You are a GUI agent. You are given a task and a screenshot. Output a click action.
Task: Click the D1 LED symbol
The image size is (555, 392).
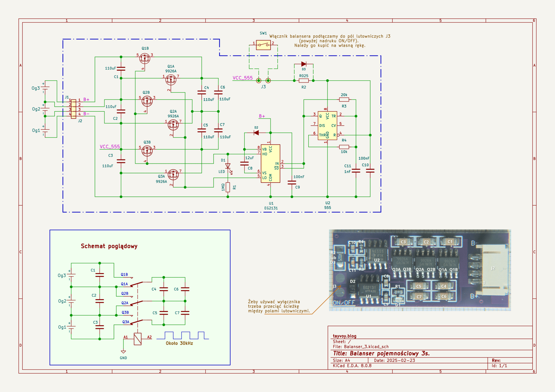click(228, 166)
